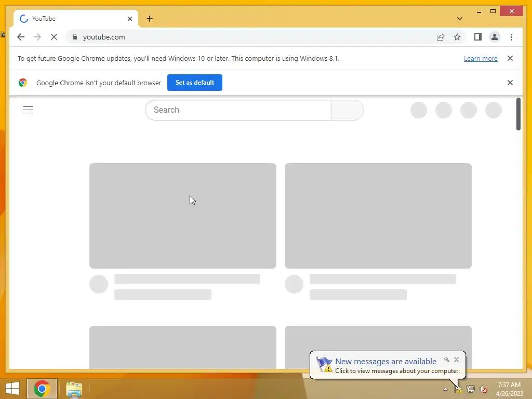
Task: Focus the YouTube Search field
Action: click(x=238, y=110)
